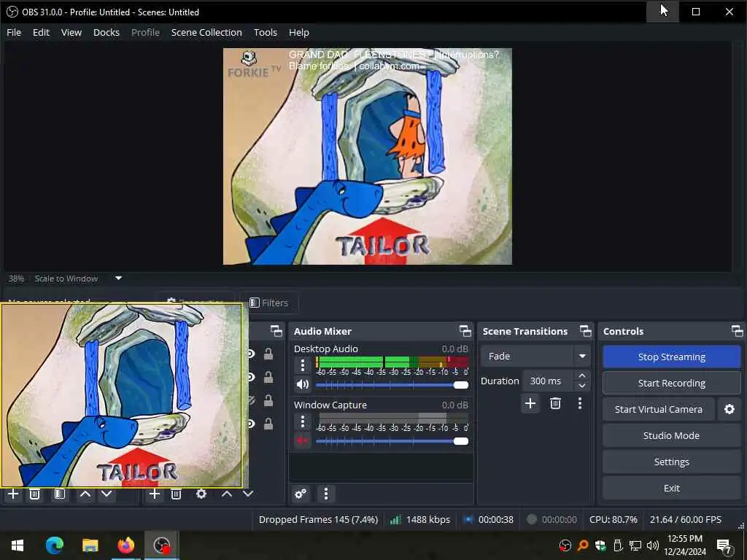Configure virtual camera gear icon

click(x=729, y=409)
